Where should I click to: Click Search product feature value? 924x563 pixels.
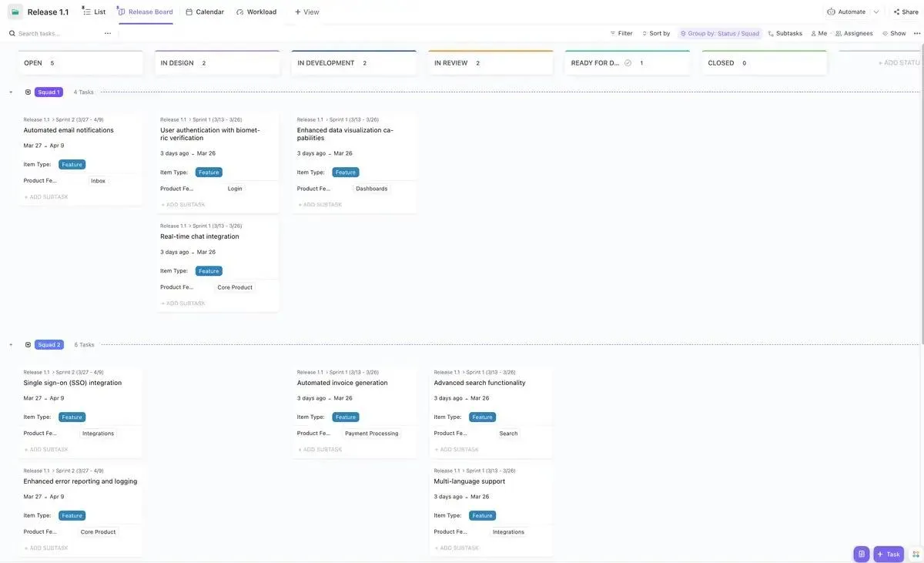pos(508,434)
